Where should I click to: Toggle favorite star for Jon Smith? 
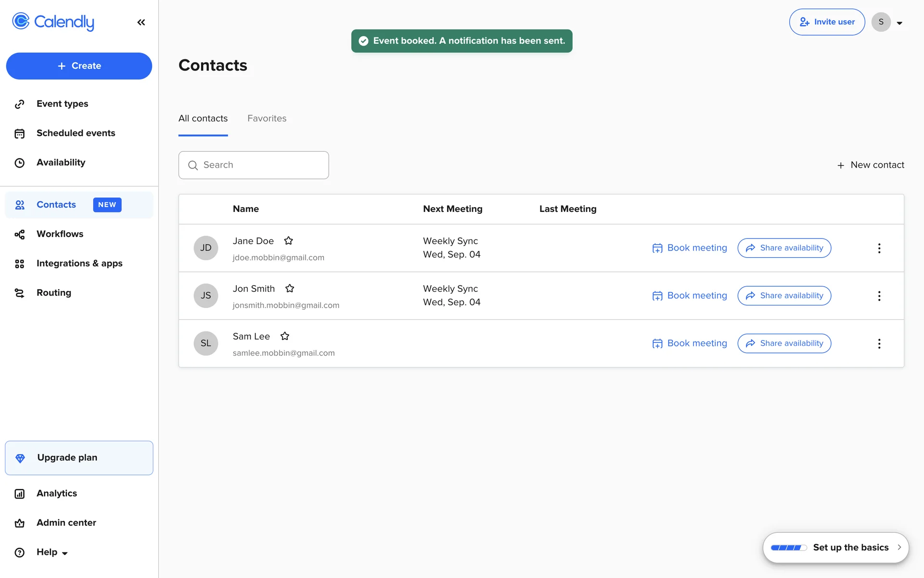(x=289, y=289)
